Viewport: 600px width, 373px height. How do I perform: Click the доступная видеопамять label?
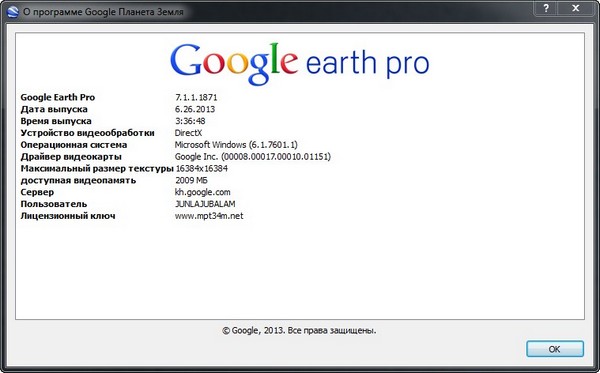pos(78,180)
